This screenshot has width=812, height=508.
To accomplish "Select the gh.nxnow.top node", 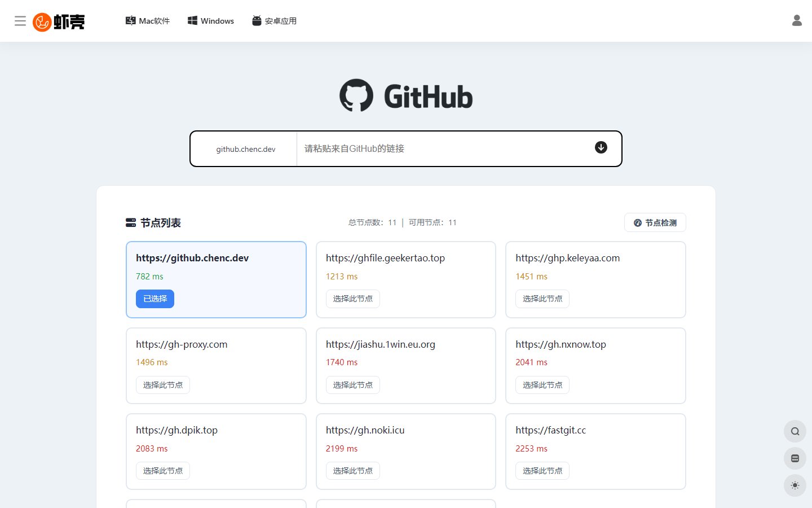I will coord(542,385).
